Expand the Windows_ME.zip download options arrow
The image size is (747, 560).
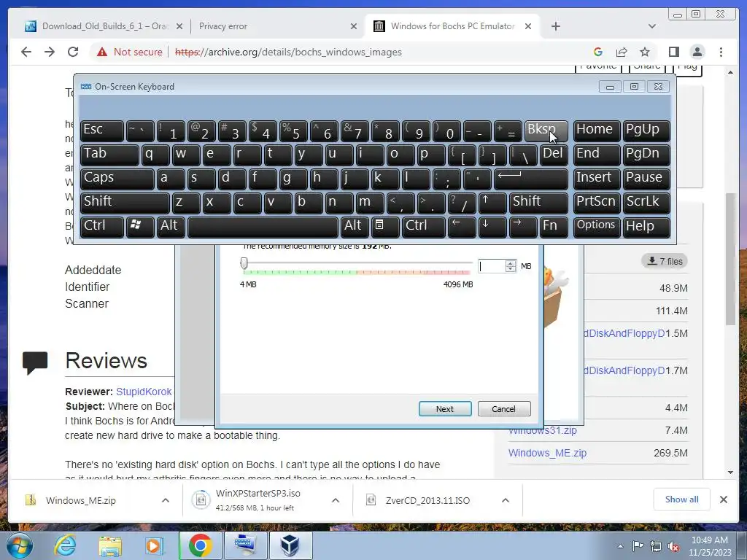pyautogui.click(x=166, y=500)
